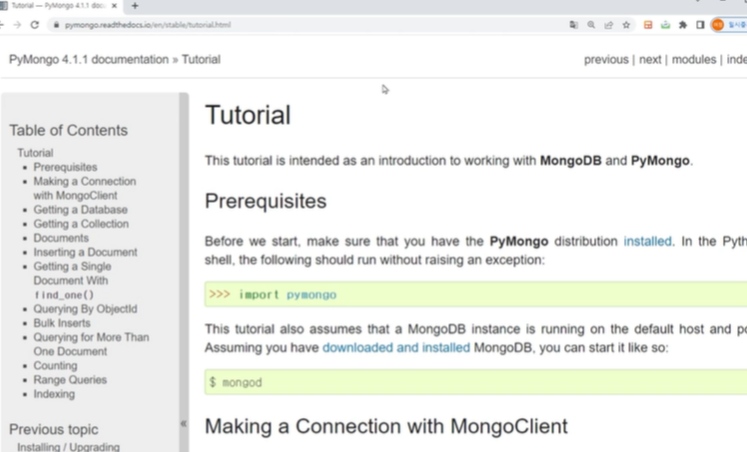Open the Extensions puzzle icon
This screenshot has height=452, width=747.
[683, 25]
